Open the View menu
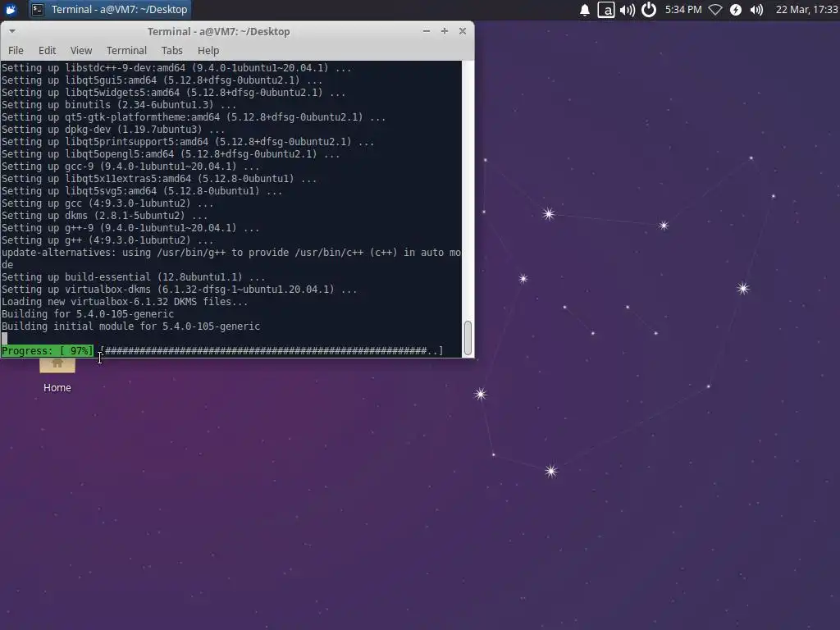This screenshot has height=630, width=840. tap(81, 50)
